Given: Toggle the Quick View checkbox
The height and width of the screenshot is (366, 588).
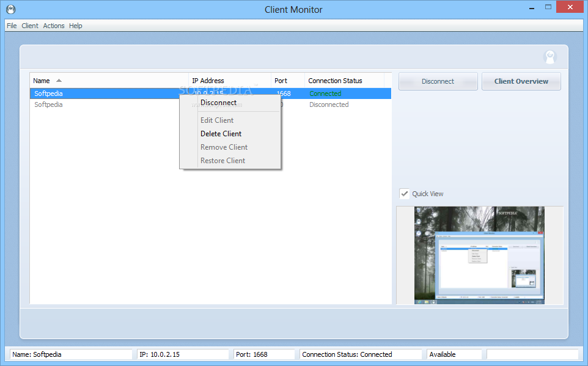Looking at the screenshot, I should [404, 194].
